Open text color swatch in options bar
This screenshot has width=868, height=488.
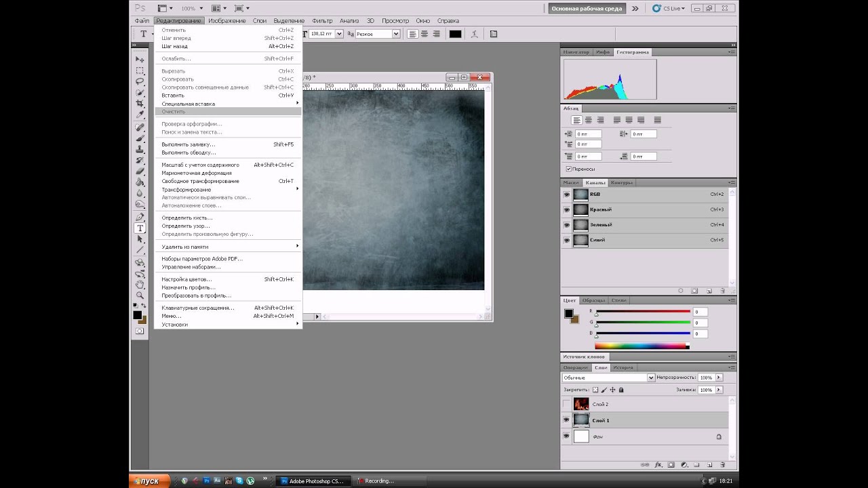point(455,34)
